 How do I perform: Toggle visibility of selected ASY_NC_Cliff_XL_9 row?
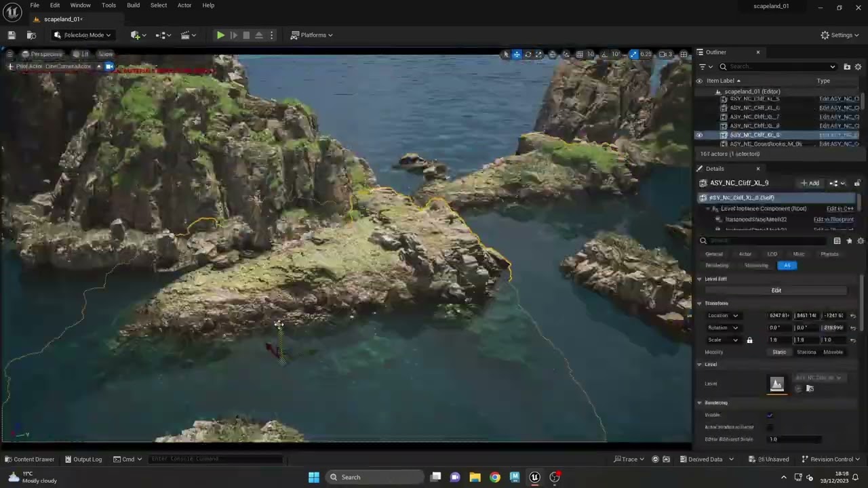click(x=699, y=135)
